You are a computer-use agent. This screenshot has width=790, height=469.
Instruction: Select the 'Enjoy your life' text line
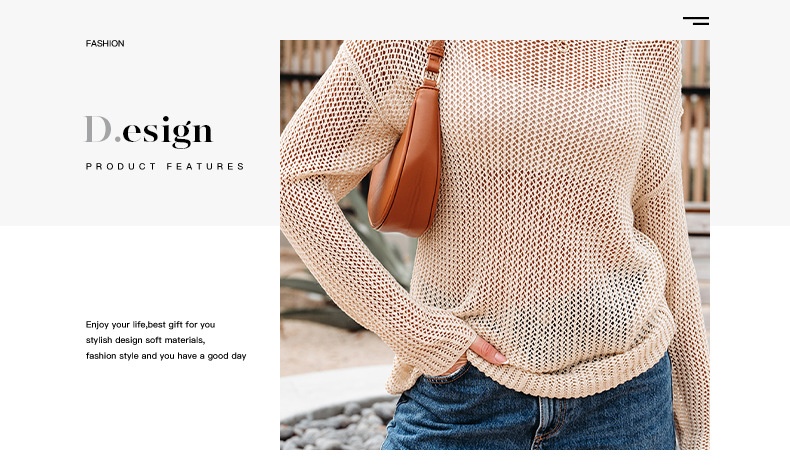click(150, 324)
